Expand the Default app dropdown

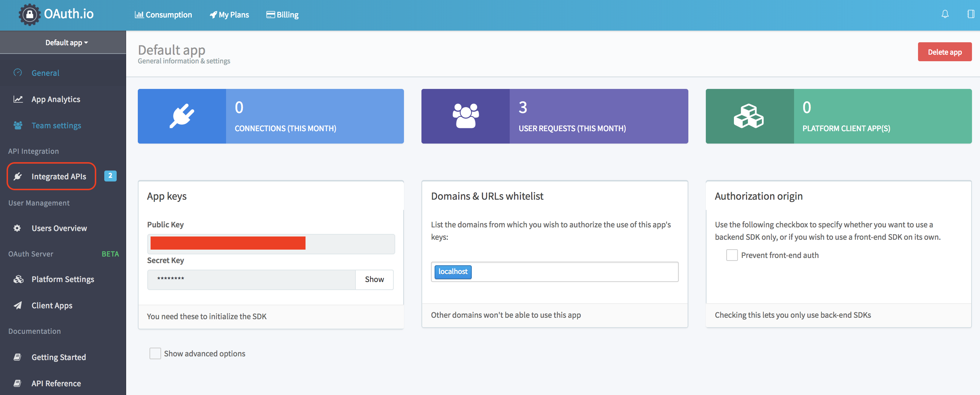tap(67, 43)
